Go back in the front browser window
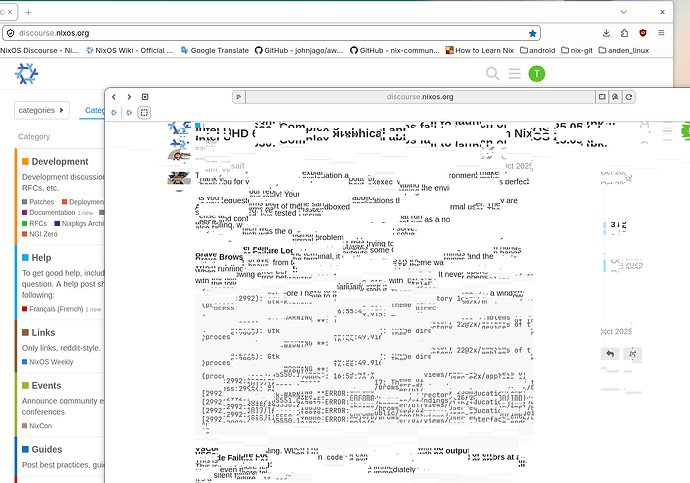The image size is (690, 483). coord(114,97)
